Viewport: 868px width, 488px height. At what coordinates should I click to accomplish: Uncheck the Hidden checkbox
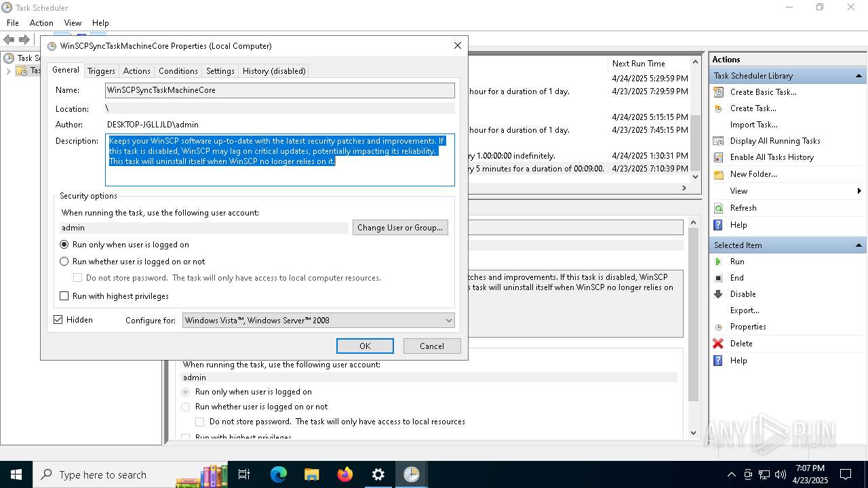click(58, 320)
